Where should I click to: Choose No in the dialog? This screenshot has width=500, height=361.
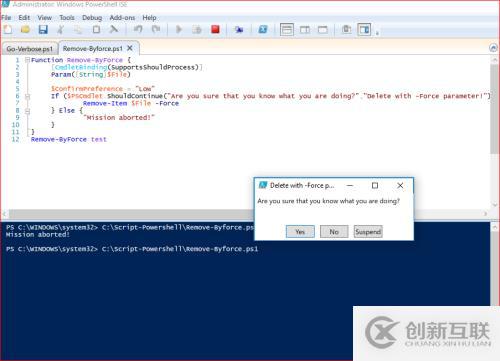coord(334,232)
